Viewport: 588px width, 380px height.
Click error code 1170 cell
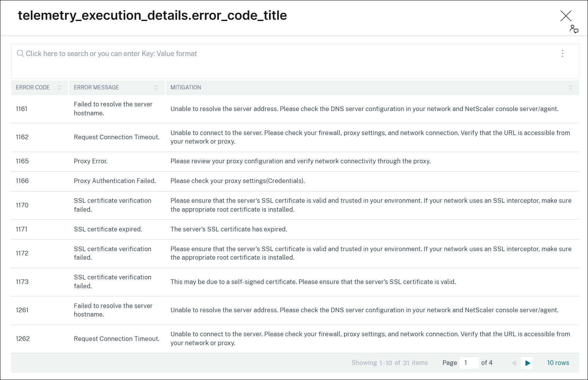[x=22, y=205]
